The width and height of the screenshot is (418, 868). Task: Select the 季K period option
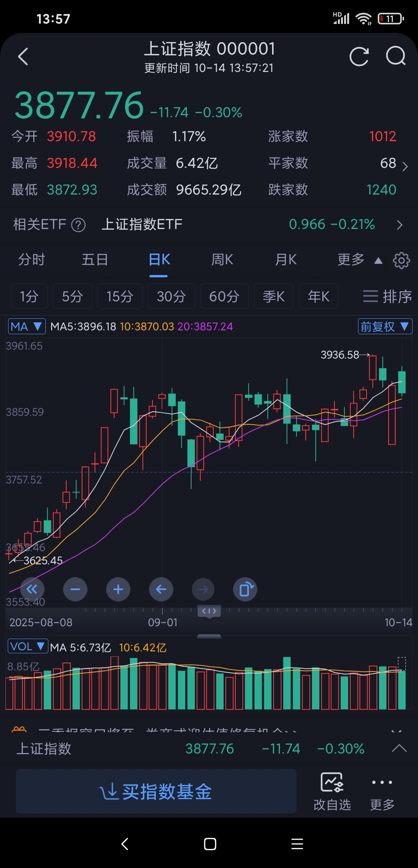(x=274, y=296)
